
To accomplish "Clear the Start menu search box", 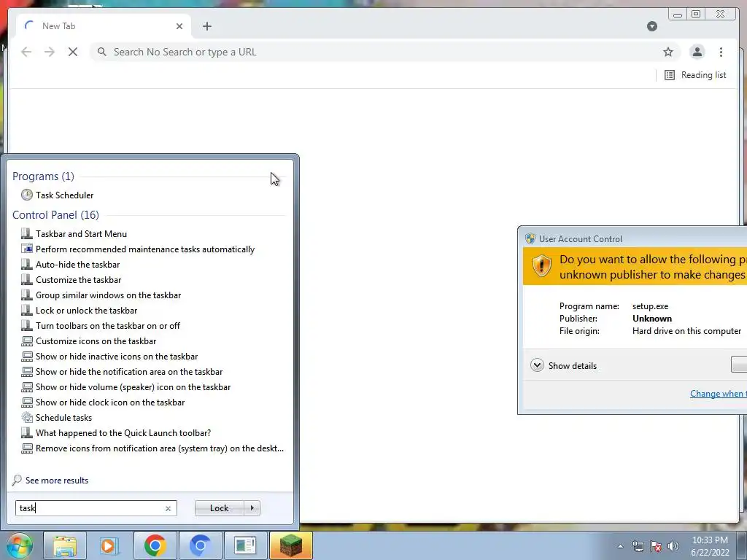I will pyautogui.click(x=169, y=508).
